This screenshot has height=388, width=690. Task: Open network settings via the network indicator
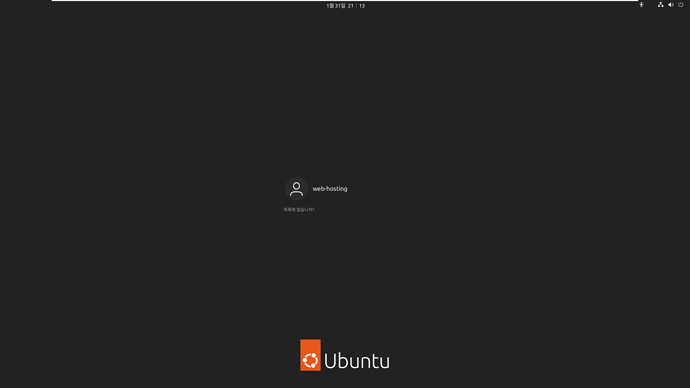point(661,5)
